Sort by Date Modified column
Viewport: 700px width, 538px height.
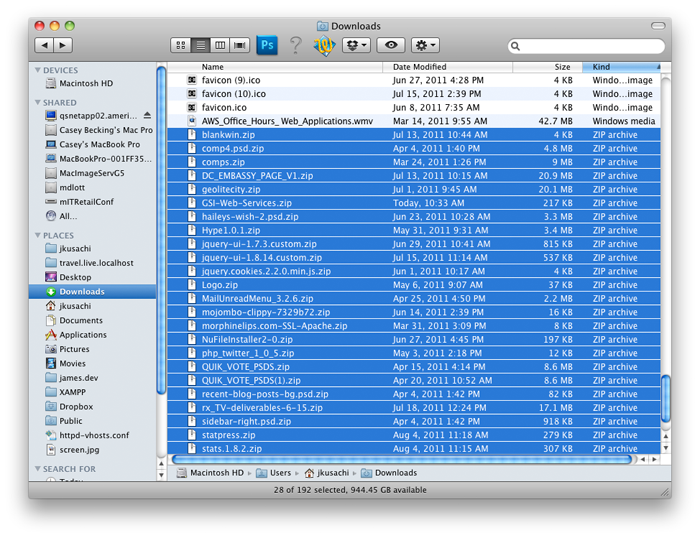tap(447, 67)
